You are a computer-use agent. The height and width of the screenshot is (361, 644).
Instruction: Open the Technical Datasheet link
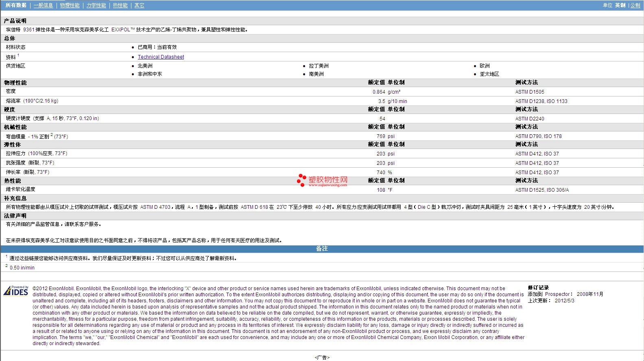(x=161, y=57)
